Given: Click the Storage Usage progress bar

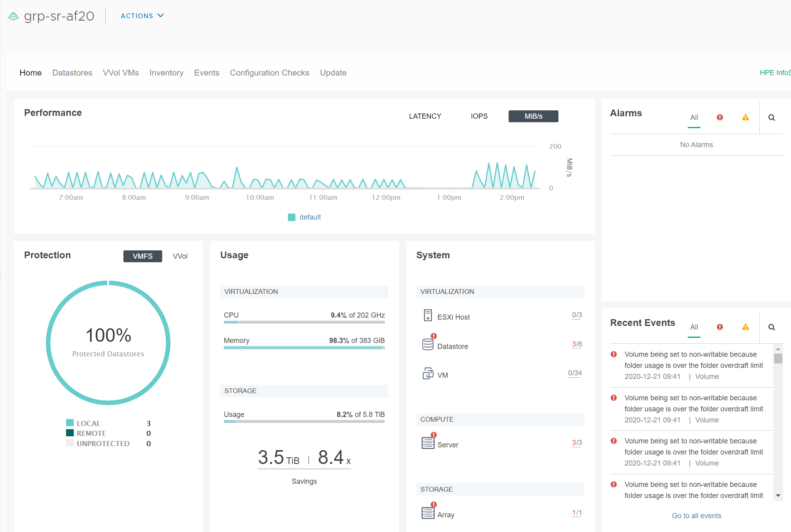Looking at the screenshot, I should point(304,422).
